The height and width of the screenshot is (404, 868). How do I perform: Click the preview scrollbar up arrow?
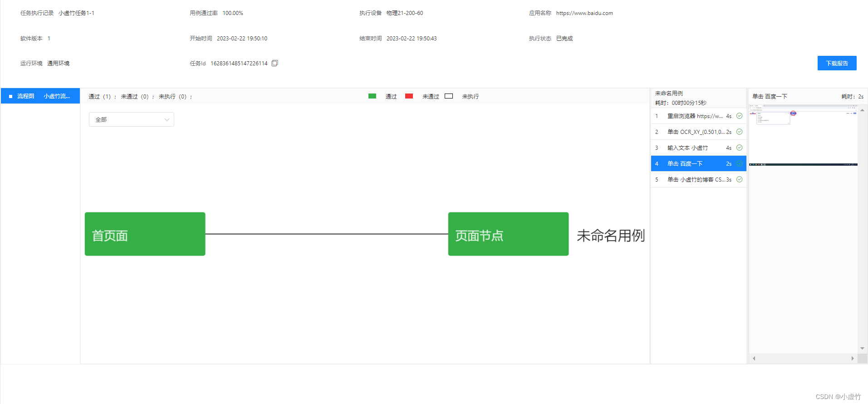[x=862, y=110]
